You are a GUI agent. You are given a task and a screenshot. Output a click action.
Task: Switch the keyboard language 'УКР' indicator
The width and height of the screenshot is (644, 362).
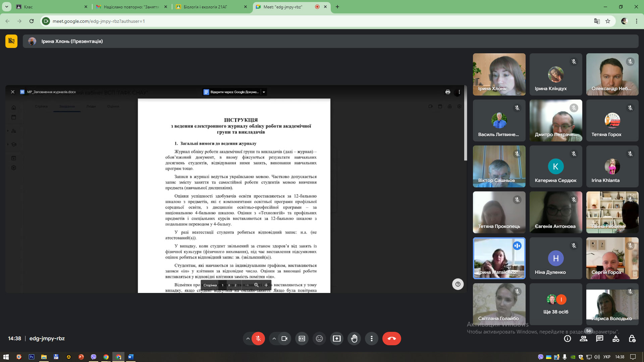[607, 357]
